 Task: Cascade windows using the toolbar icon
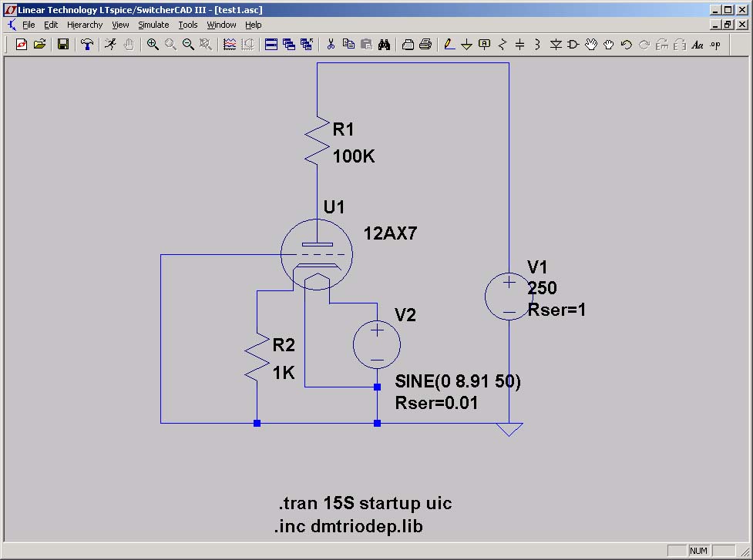(x=289, y=45)
